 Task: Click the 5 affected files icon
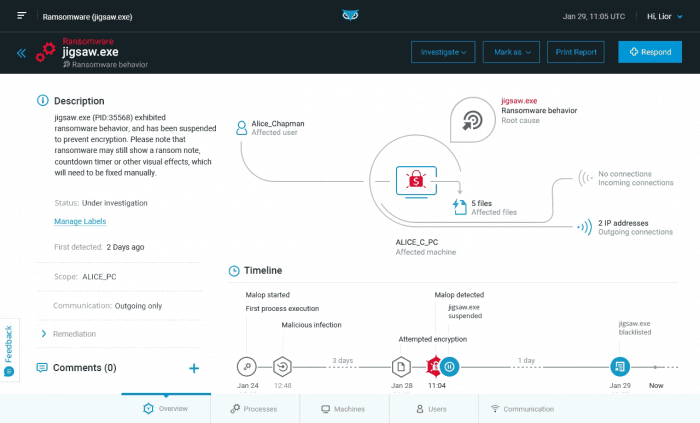(x=459, y=207)
